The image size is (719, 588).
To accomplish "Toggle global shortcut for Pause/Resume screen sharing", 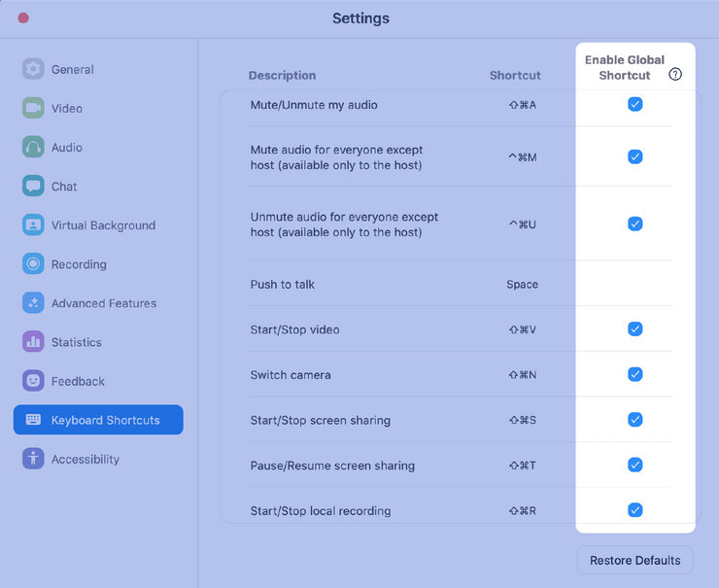I will (634, 465).
